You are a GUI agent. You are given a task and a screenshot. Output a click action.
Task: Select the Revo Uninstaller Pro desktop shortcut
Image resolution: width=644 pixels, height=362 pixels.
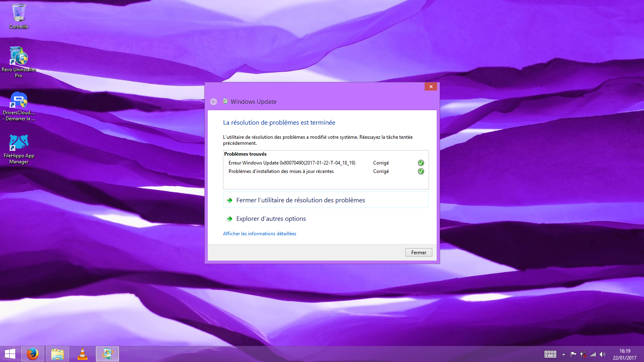(x=19, y=62)
